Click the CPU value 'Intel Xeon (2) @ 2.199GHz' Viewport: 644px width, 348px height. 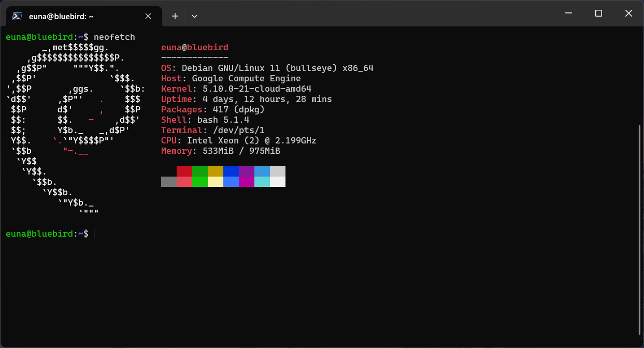click(x=252, y=140)
